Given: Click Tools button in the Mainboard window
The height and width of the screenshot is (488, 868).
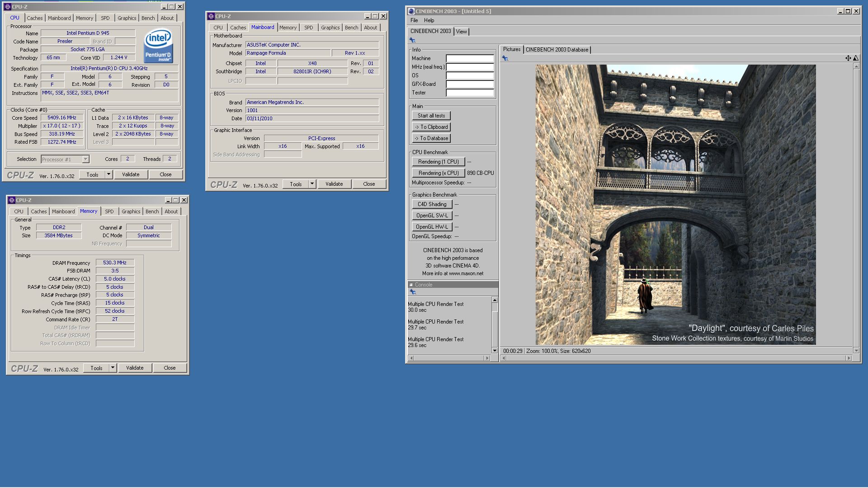Looking at the screenshot, I should (296, 184).
